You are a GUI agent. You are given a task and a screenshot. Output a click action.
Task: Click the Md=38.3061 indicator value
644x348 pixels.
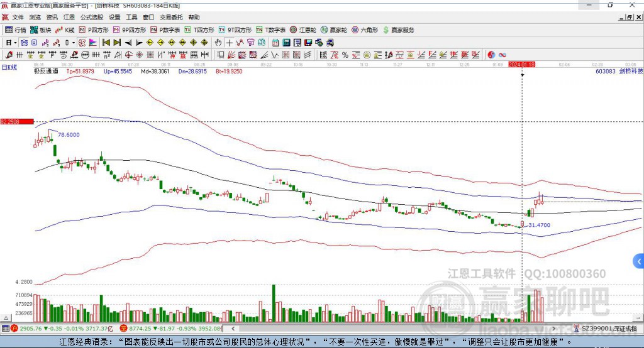155,71
